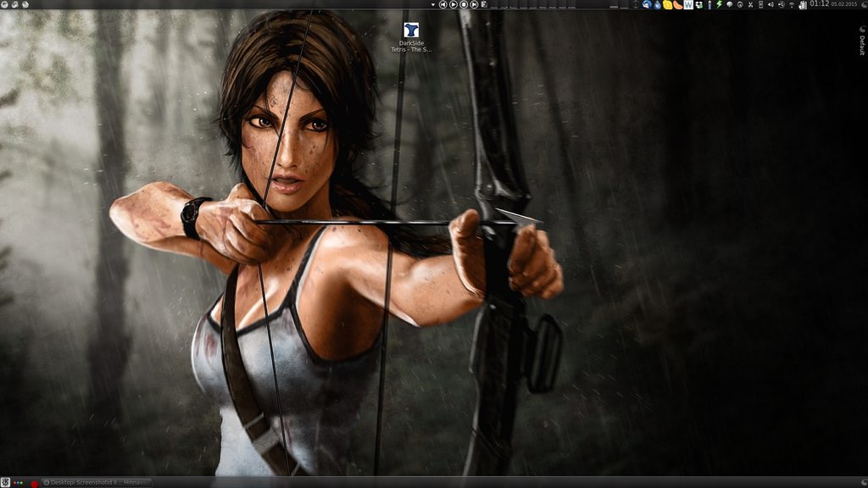The width and height of the screenshot is (868, 488).
Task: Click the third round icon in top-left panel
Action: point(25,4)
